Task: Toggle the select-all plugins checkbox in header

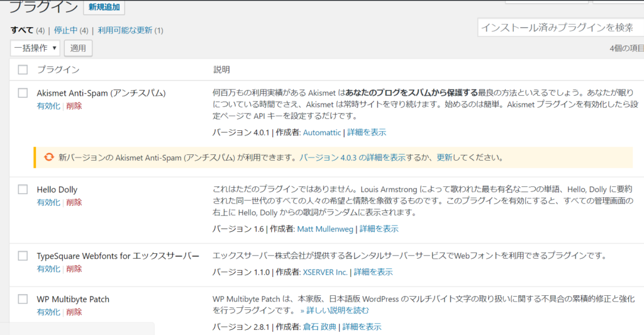Action: coord(23,69)
